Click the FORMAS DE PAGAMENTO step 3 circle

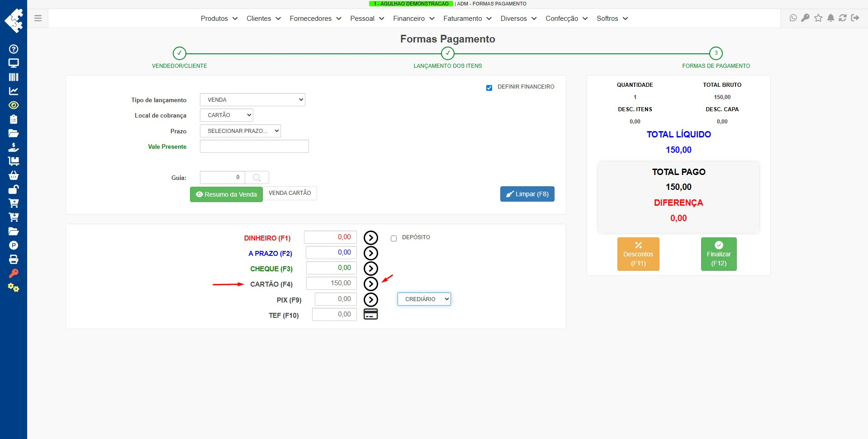716,53
